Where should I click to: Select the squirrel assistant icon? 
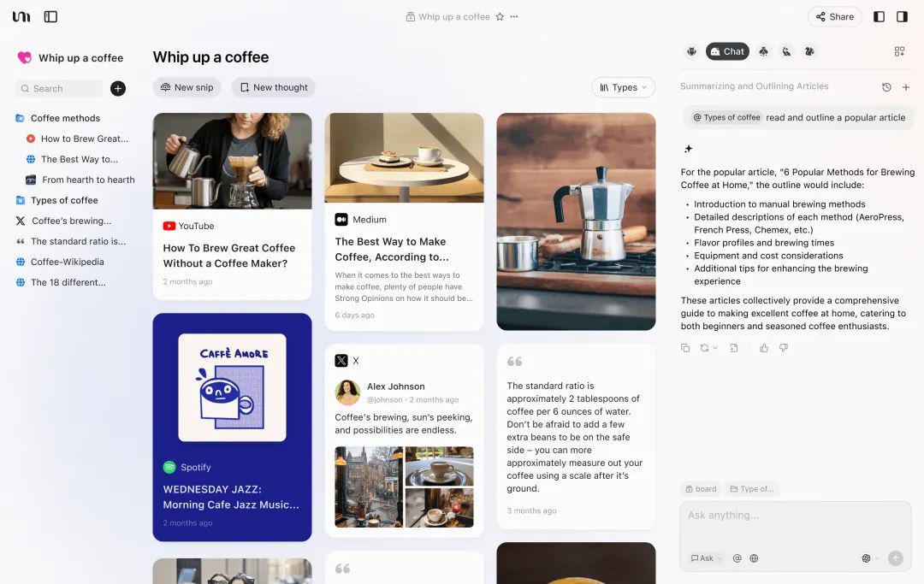point(809,52)
